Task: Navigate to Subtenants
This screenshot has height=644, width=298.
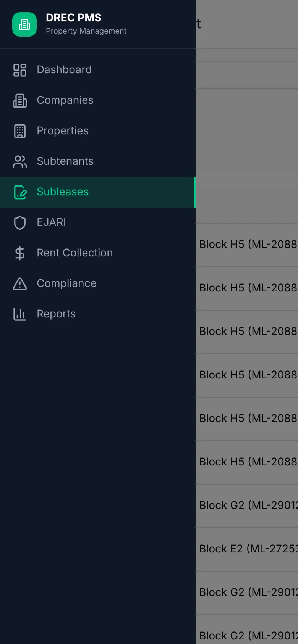Action: click(x=98, y=161)
